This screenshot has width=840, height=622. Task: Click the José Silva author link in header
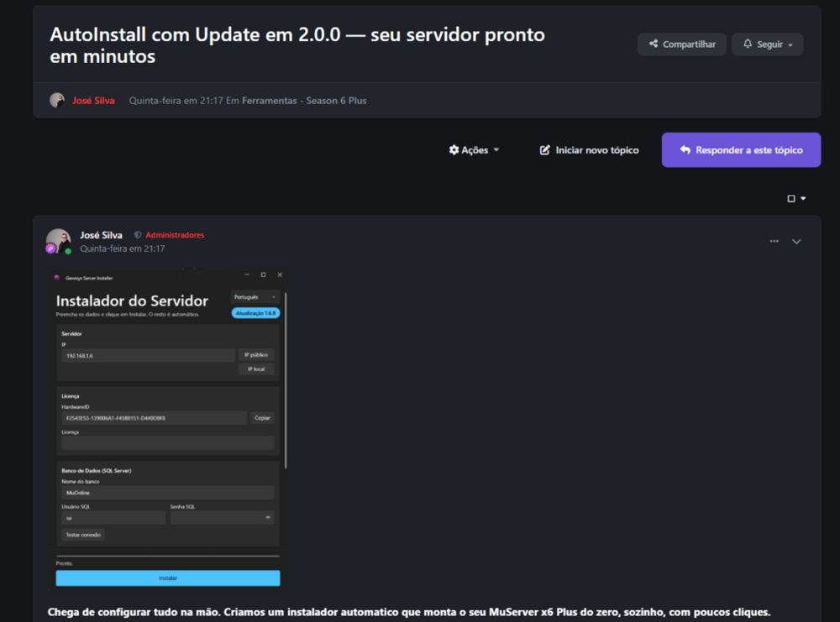[x=93, y=101]
